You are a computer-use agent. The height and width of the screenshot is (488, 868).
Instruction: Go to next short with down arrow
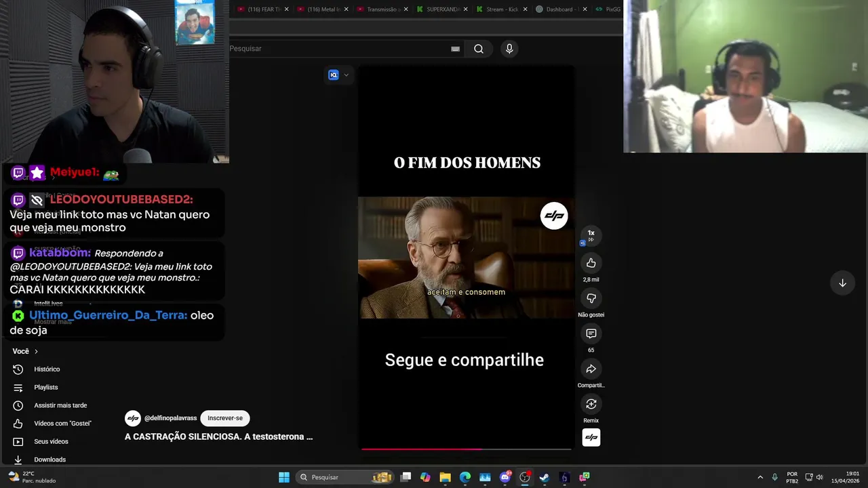click(x=842, y=283)
